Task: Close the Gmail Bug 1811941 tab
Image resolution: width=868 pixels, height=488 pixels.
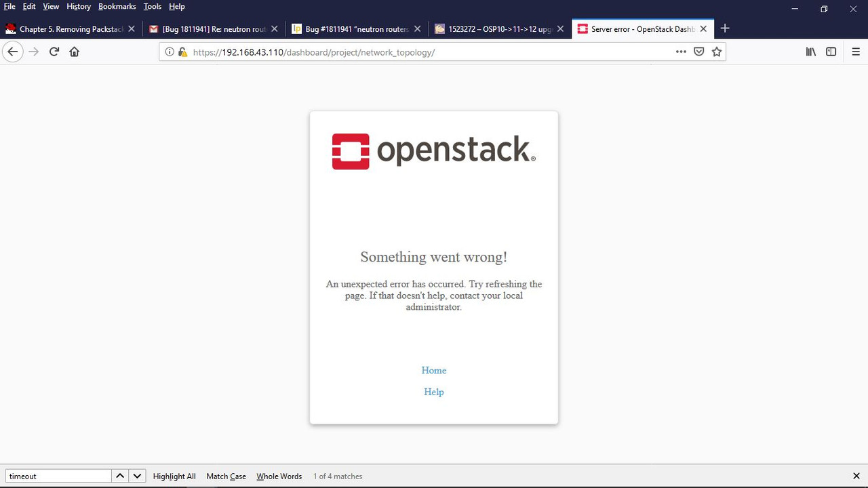Action: click(x=275, y=29)
